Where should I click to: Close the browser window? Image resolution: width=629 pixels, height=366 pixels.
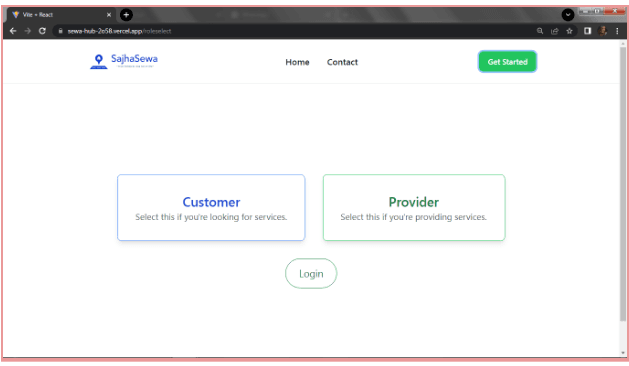[614, 11]
